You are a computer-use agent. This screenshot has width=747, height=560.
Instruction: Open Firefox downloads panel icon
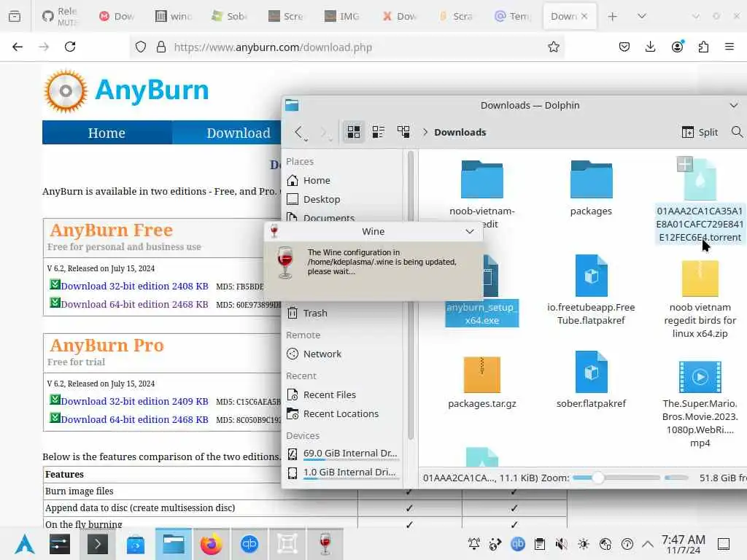650,47
